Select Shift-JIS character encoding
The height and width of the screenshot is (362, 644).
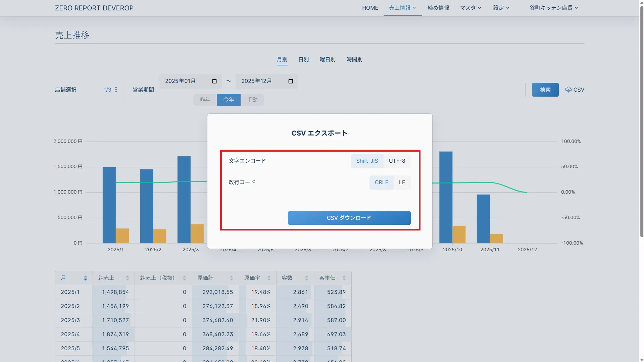click(367, 161)
